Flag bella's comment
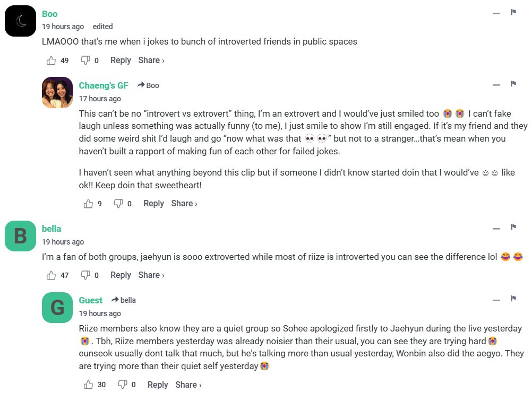 (x=513, y=227)
